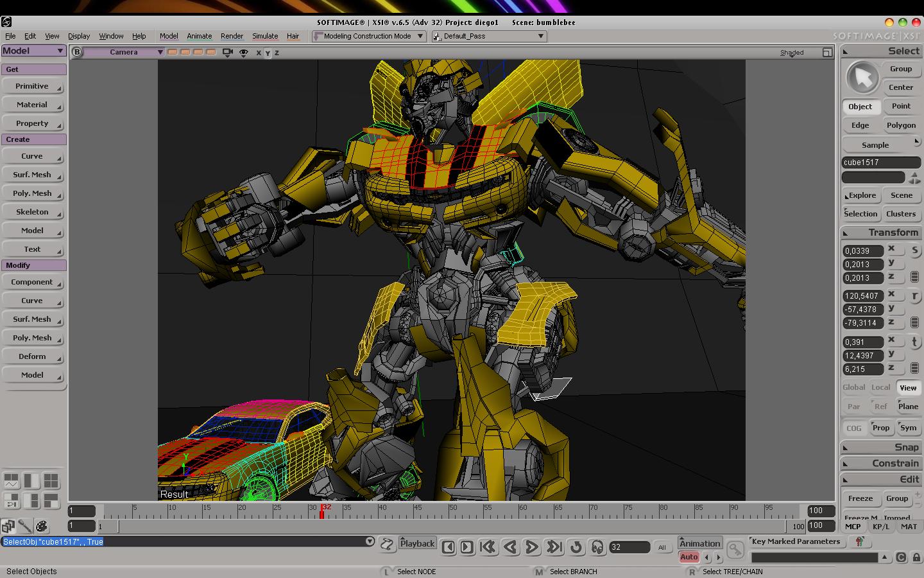Click the Freeze button in Edit panel
924x578 pixels.
coord(860,498)
